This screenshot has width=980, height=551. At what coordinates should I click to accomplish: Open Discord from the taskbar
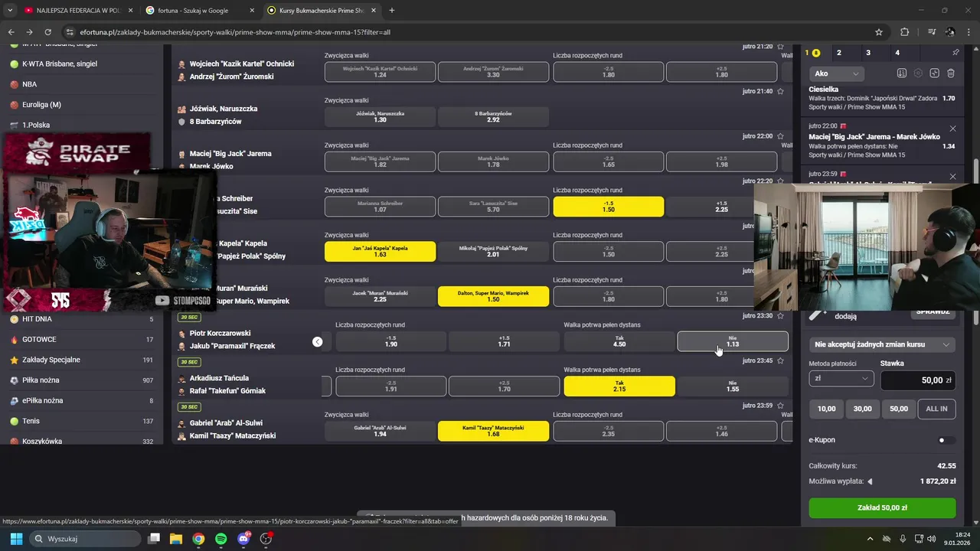pos(243,539)
